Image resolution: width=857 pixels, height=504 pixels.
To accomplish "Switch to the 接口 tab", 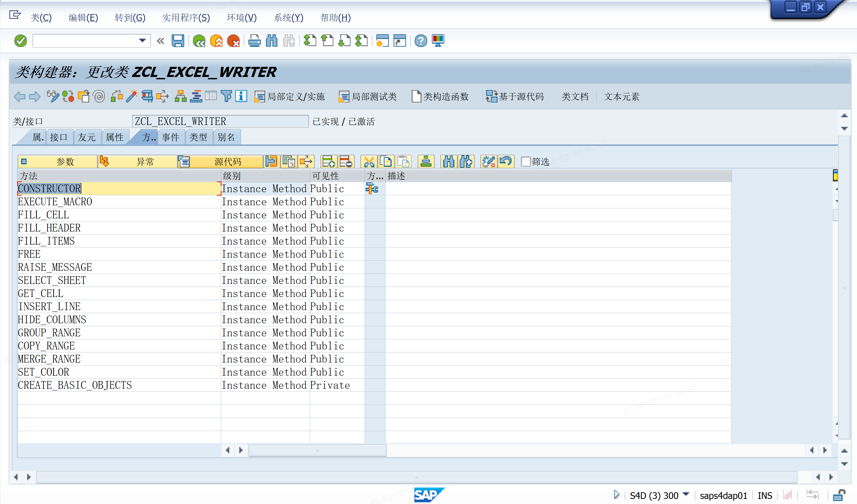I will tap(59, 137).
